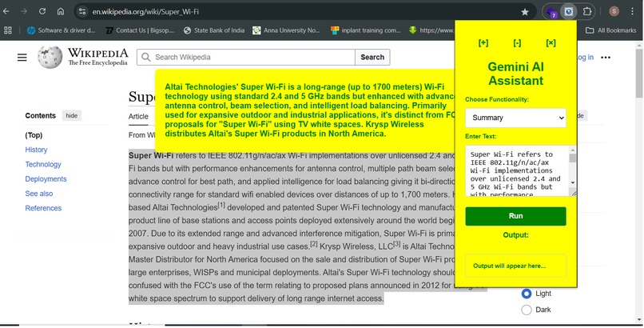Viewport: 644px width, 328px height.
Task: Select the Light color theme
Action: [526, 294]
